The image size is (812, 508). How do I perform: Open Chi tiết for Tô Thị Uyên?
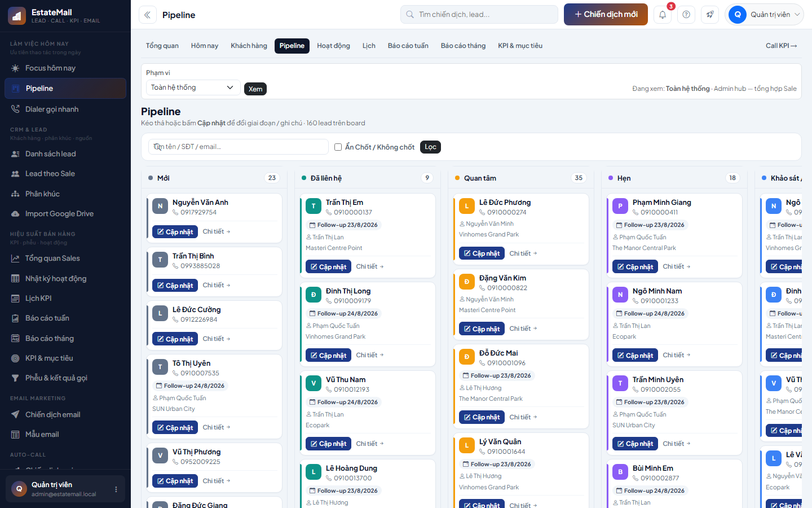pyautogui.click(x=217, y=428)
